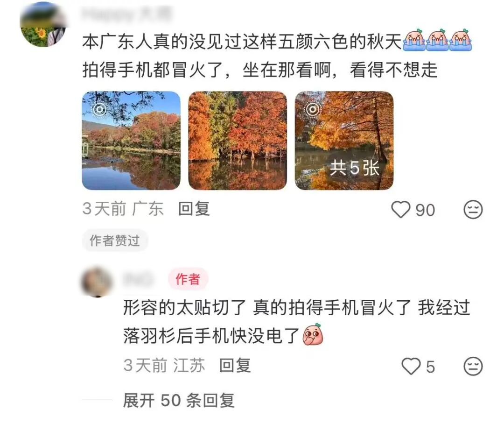Click the dislike face icon on top comment
Image resolution: width=504 pixels, height=424 pixels.
pyautogui.click(x=473, y=210)
